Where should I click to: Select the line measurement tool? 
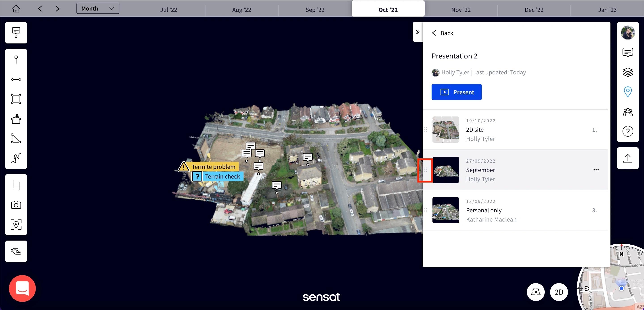16,79
